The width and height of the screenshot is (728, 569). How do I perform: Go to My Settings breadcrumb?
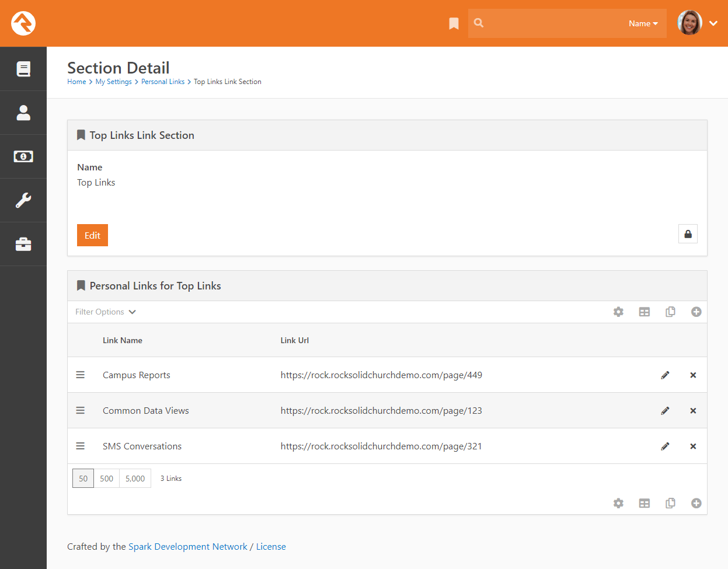coord(114,82)
